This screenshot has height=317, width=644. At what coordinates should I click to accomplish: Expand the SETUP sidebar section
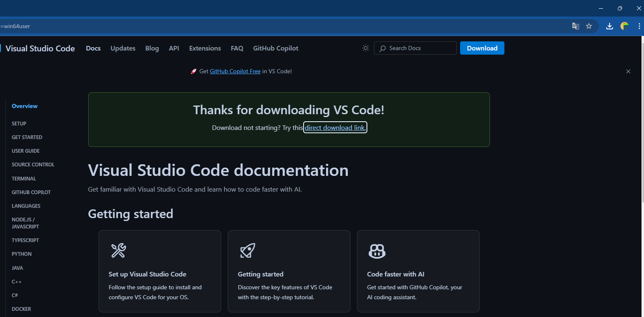coord(19,123)
